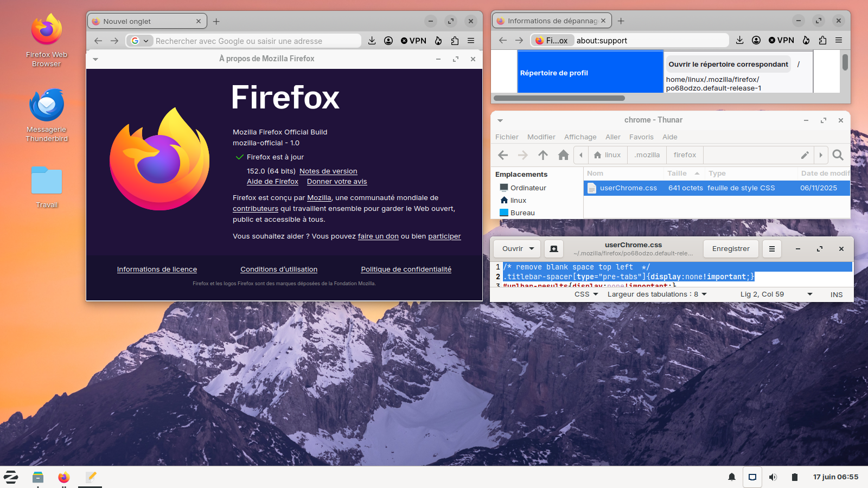Open the account icon in Nouvel onglet window
The width and height of the screenshot is (868, 488).
388,41
